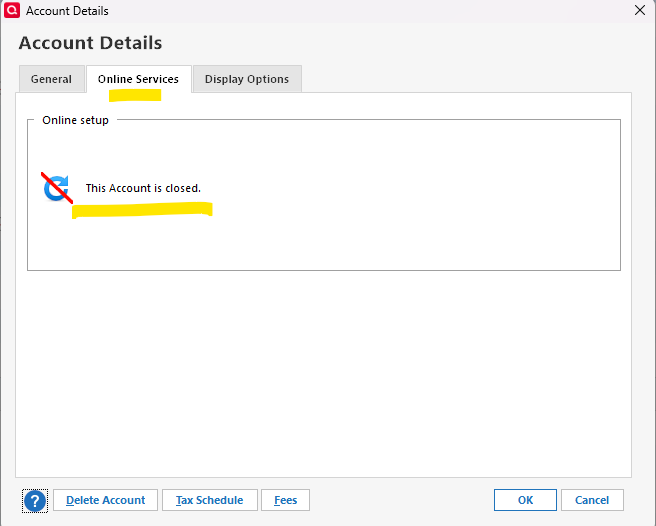Open help with the question mark icon
656x526 pixels.
coord(35,500)
